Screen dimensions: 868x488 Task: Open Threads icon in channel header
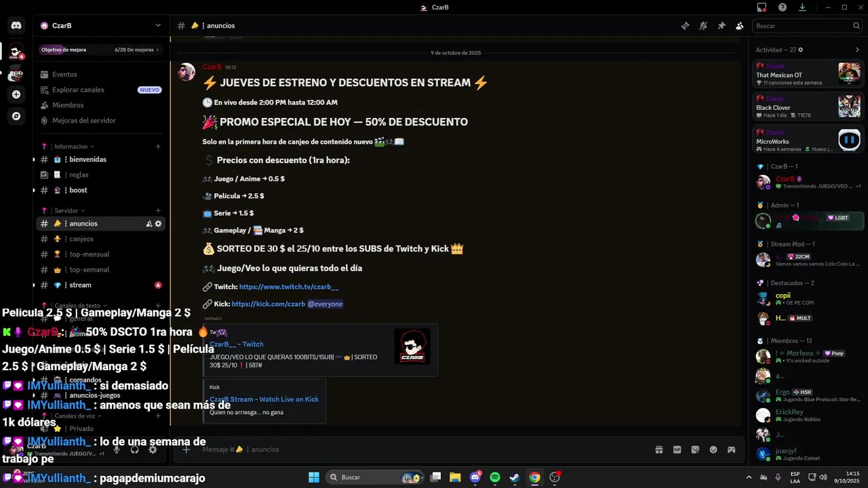pyautogui.click(x=686, y=26)
